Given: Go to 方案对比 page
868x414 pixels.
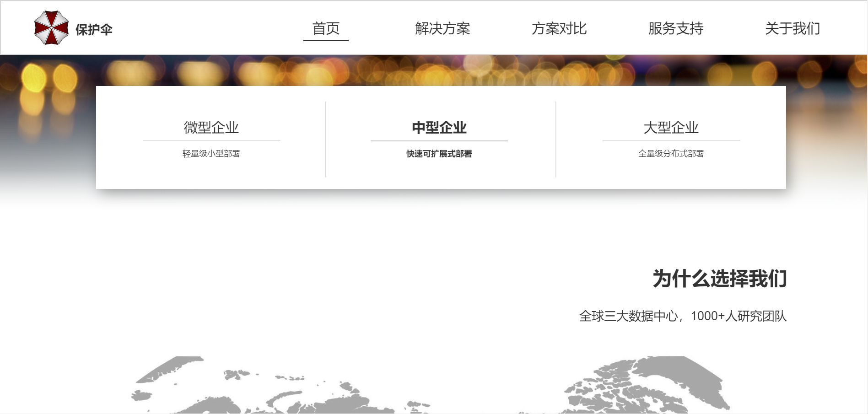Looking at the screenshot, I should [x=559, y=28].
